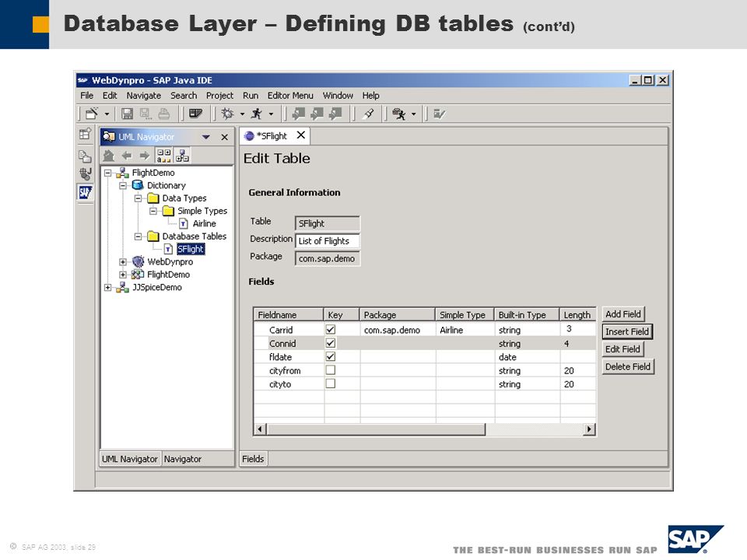The width and height of the screenshot is (747, 560).
Task: Close the *SFlight editor tab
Action: pyautogui.click(x=300, y=135)
